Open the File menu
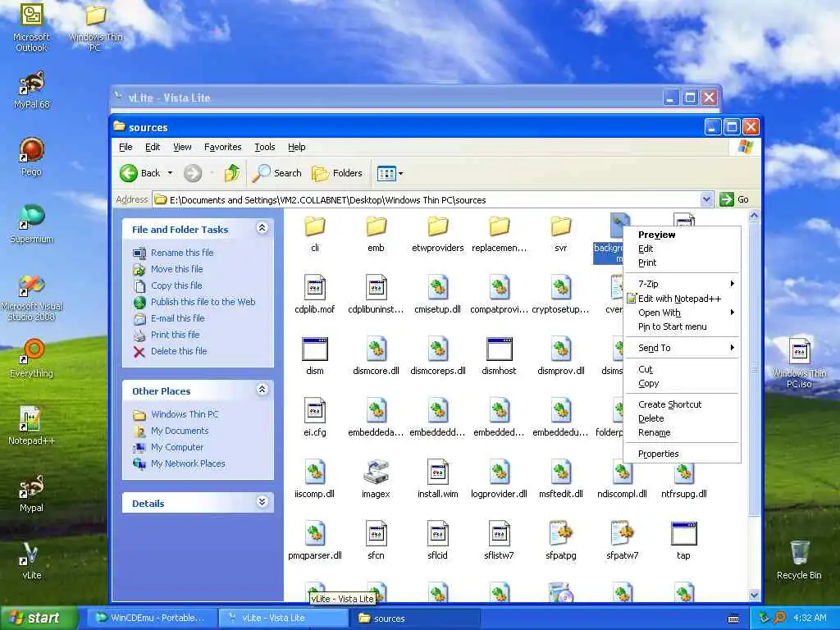 point(126,147)
